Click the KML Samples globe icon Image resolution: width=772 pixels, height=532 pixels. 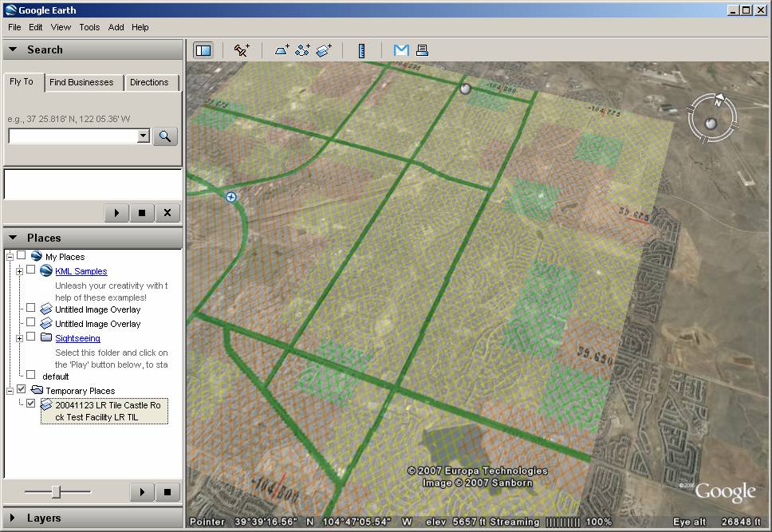click(46, 270)
